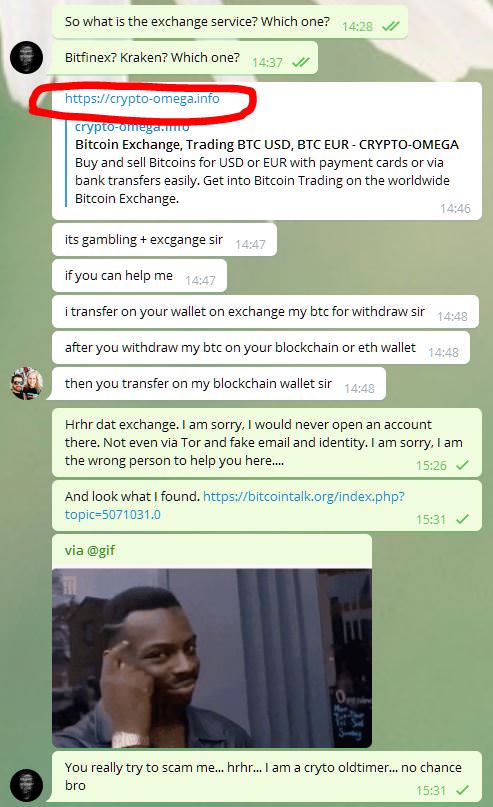Select the 'its gambling + excgange sir' message
493x807 pixels.
(164, 240)
